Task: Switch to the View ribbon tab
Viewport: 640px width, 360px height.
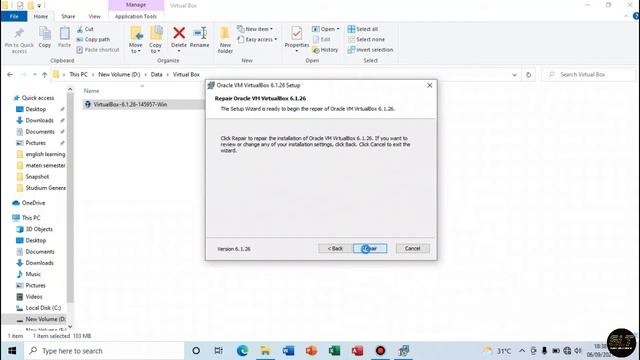Action: pyautogui.click(x=94, y=16)
